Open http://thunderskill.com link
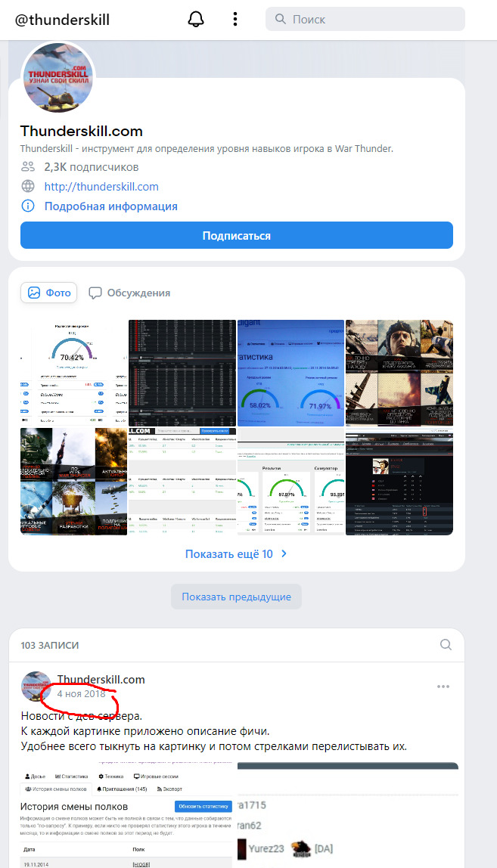 pyautogui.click(x=101, y=187)
